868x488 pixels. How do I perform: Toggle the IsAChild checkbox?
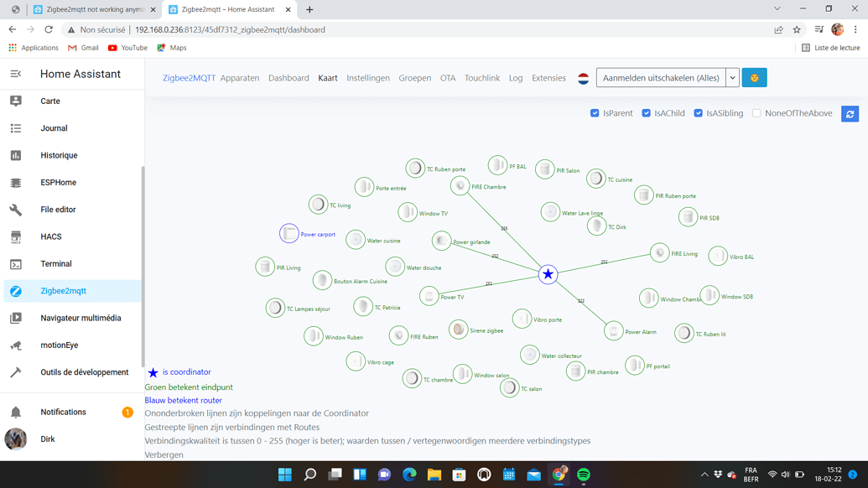[x=646, y=113]
